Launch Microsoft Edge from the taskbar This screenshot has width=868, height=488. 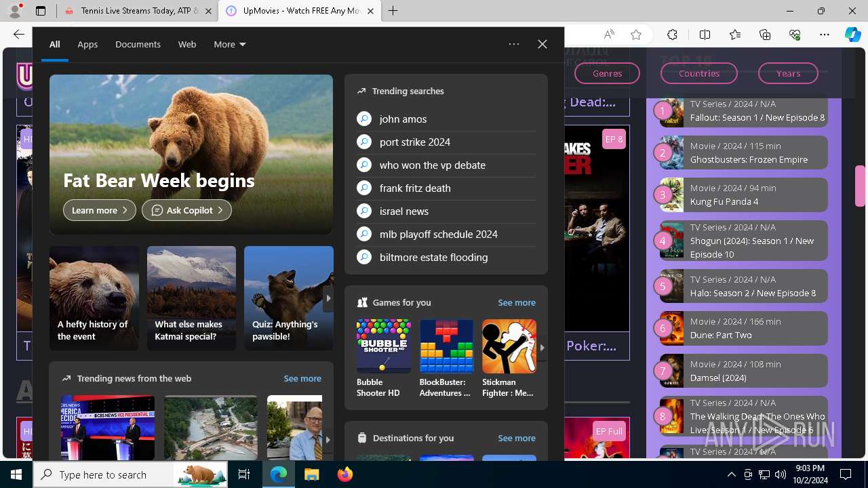point(279,474)
